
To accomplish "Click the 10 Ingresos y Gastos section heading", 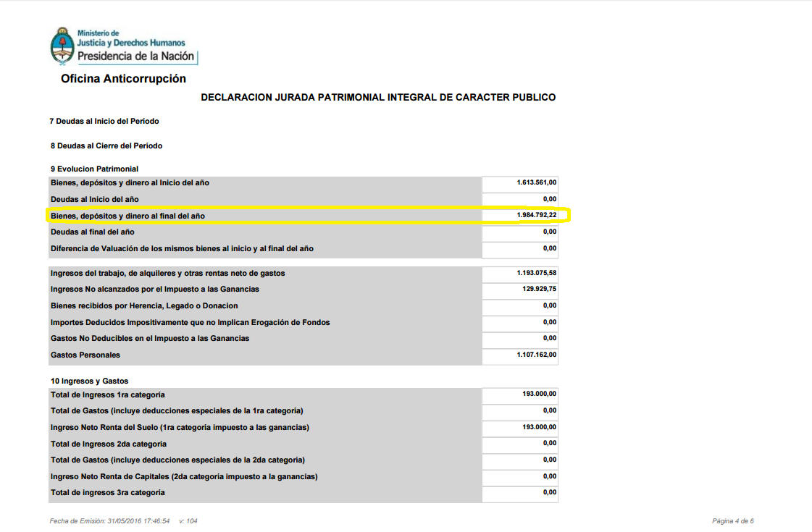I will pyautogui.click(x=89, y=381).
